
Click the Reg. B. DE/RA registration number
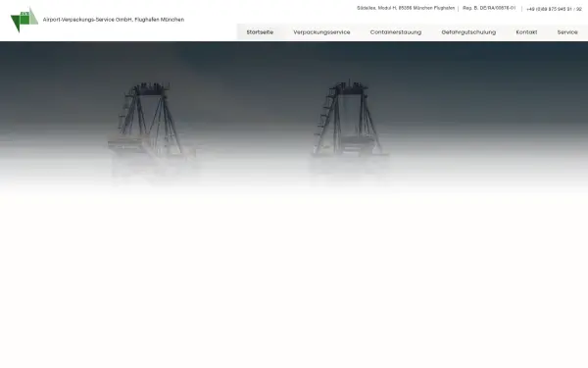[489, 8]
